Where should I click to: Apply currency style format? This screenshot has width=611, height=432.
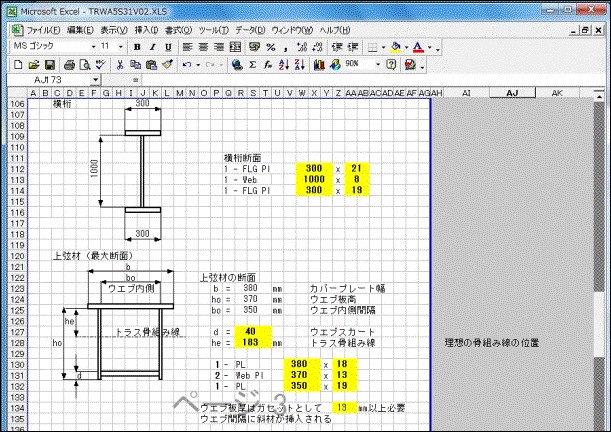pos(254,47)
